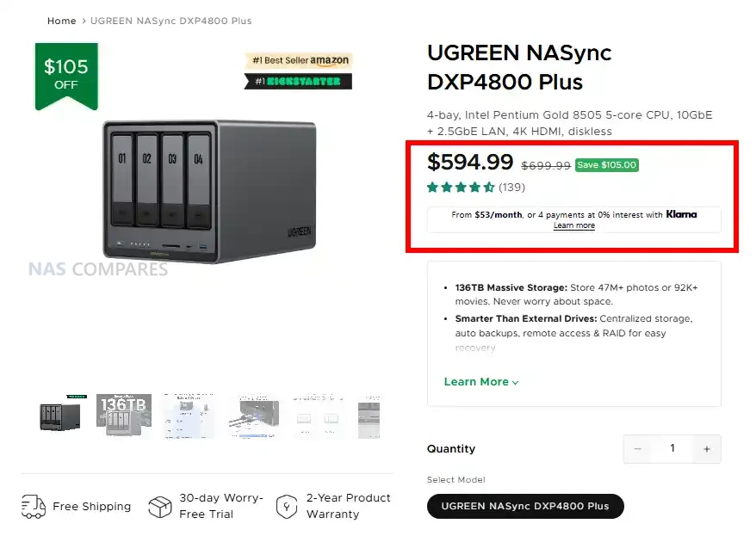Select the UGREEN NASync DXP4800 Plus model option
Viewport: 756px width, 536px height.
tap(525, 506)
